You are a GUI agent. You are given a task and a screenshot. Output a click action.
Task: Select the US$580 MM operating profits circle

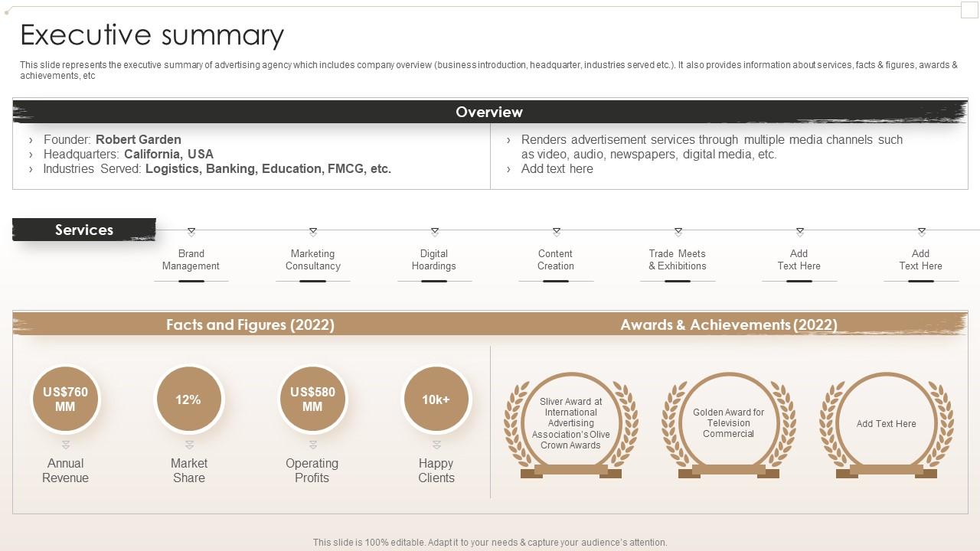(312, 399)
